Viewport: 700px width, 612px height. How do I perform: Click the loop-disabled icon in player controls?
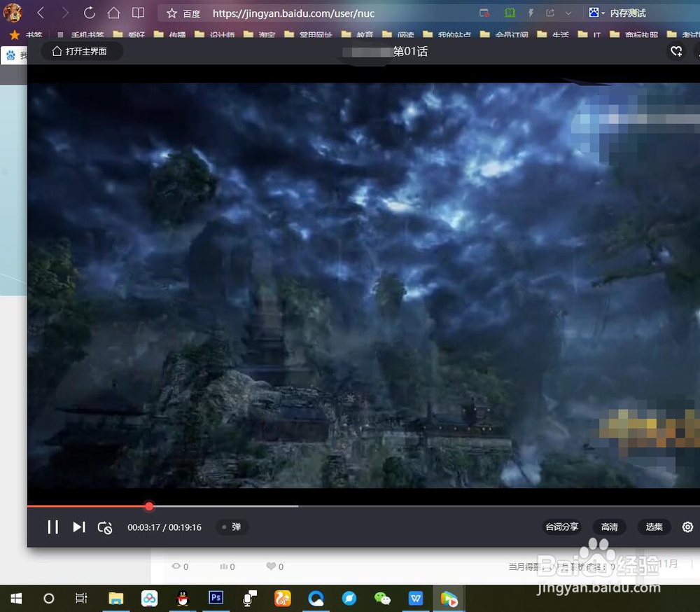105,527
